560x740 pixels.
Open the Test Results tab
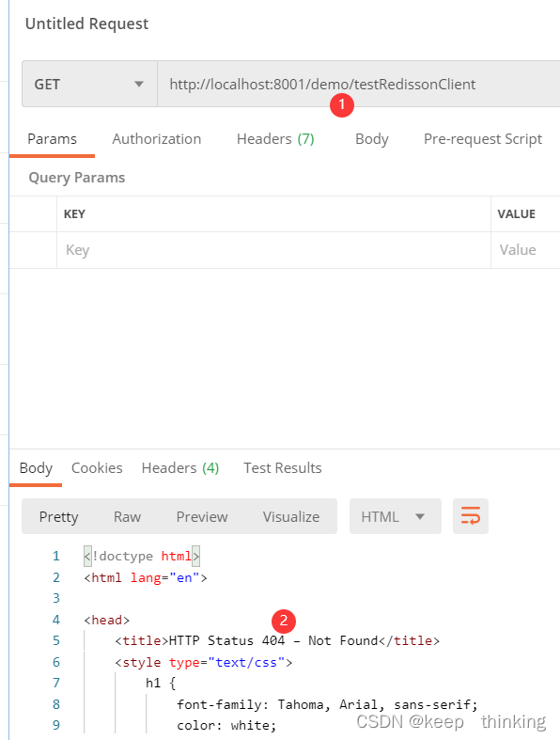[x=283, y=467]
